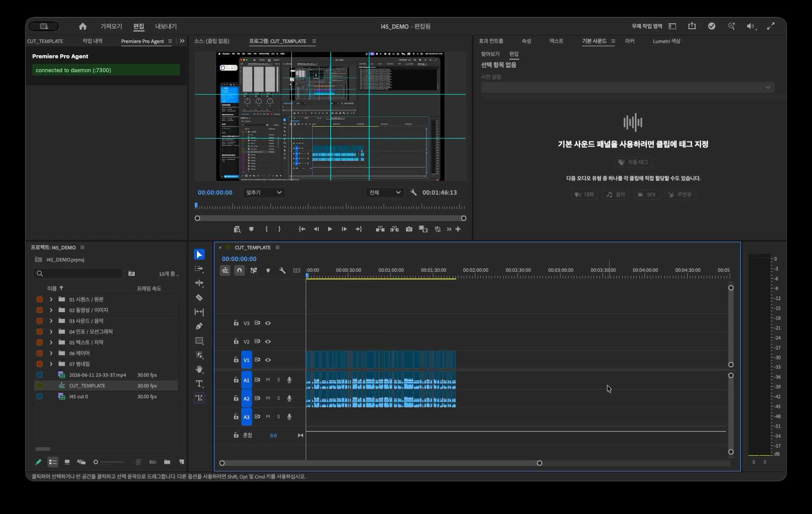This screenshot has width=812, height=514.
Task: Tag the clip as 대화
Action: tap(584, 194)
